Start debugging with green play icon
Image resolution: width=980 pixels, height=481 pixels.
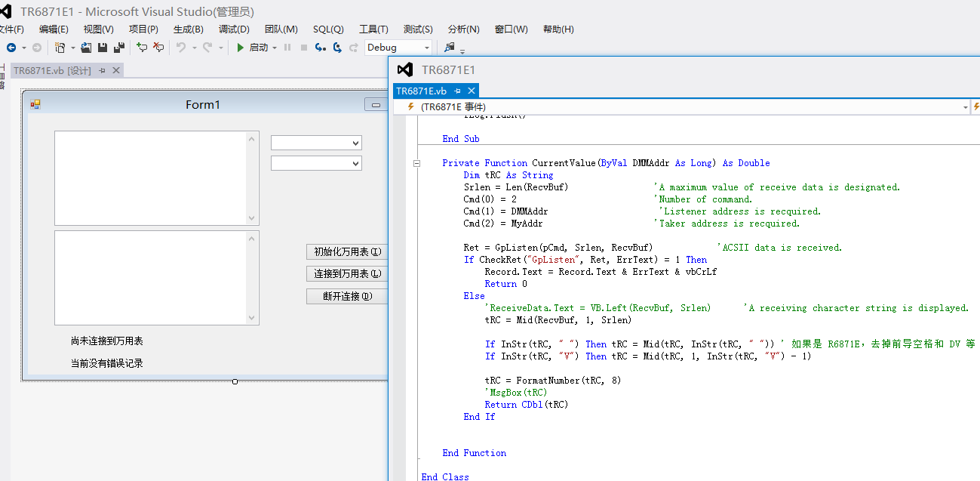[x=240, y=48]
